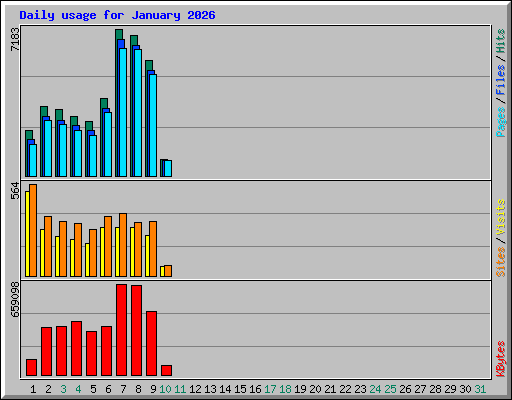Click the orange Visits bar for day 7
Image resolution: width=512 pixels, height=400 pixels.
[123, 245]
